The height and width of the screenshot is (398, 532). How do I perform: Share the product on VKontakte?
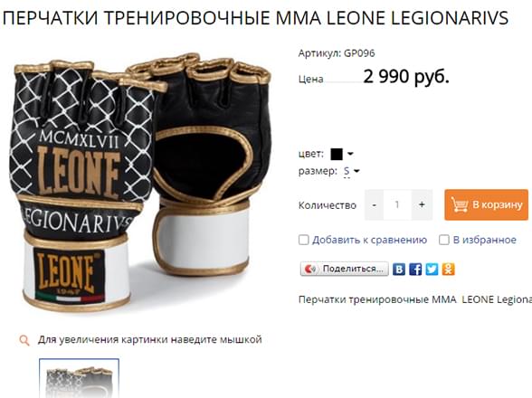[x=399, y=270]
